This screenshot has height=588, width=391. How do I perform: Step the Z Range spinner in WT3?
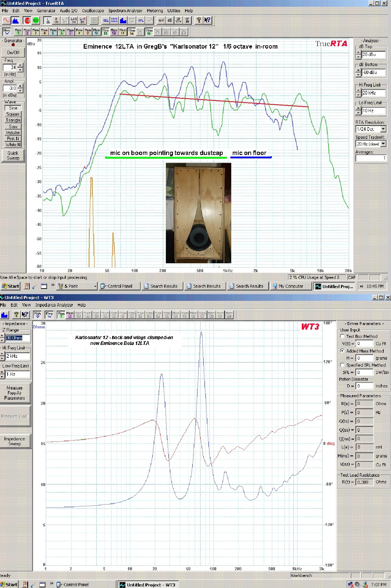coord(2,338)
